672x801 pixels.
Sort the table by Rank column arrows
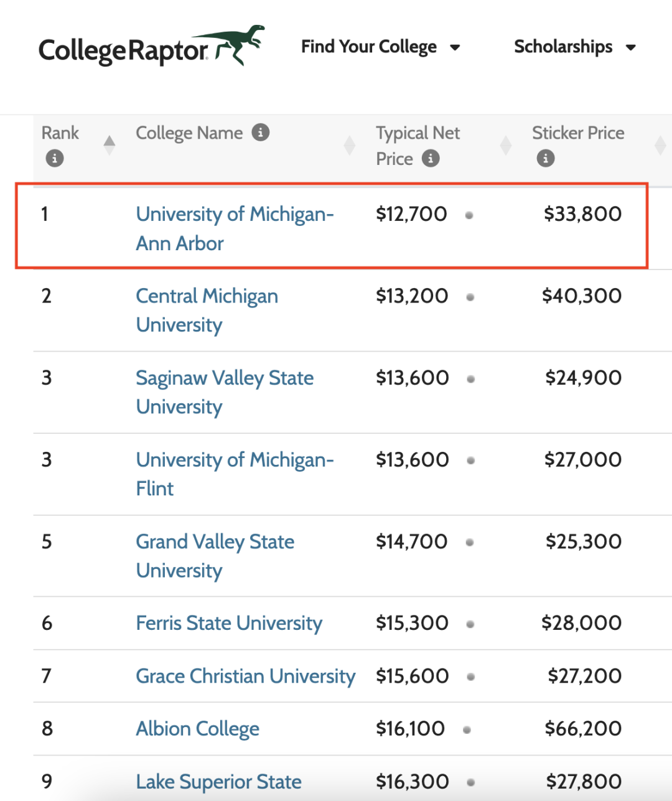[x=110, y=145]
